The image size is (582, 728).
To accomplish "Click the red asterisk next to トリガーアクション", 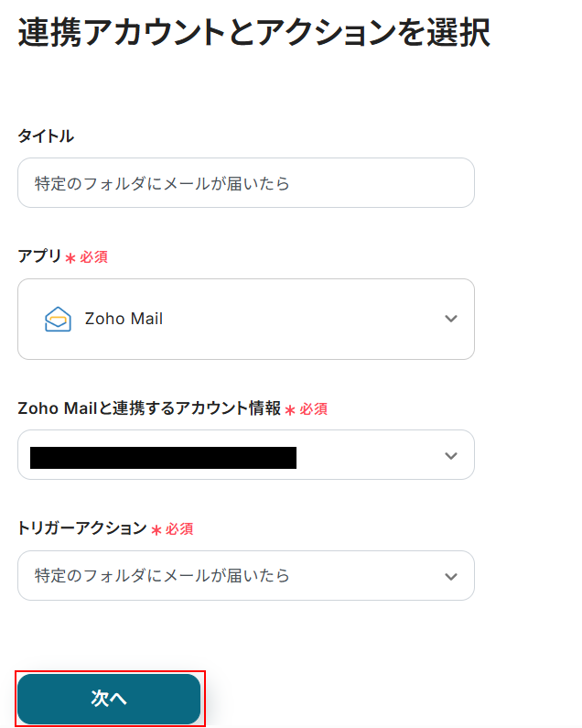I will click(x=156, y=530).
